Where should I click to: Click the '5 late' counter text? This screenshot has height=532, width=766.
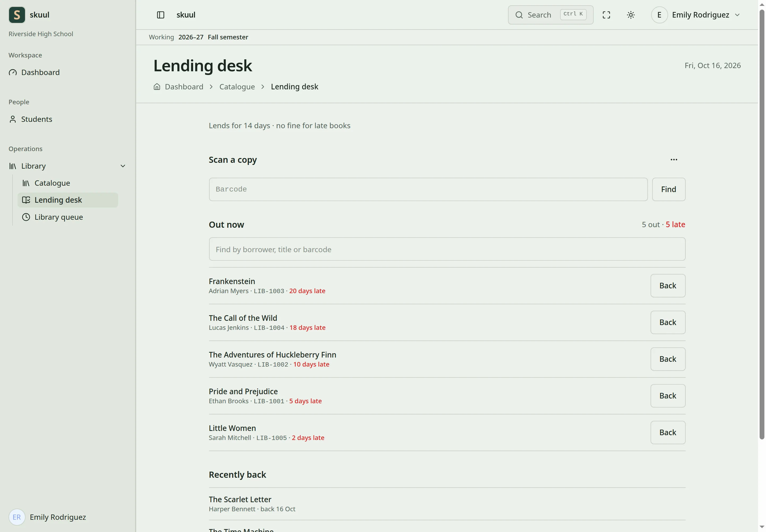tap(675, 224)
